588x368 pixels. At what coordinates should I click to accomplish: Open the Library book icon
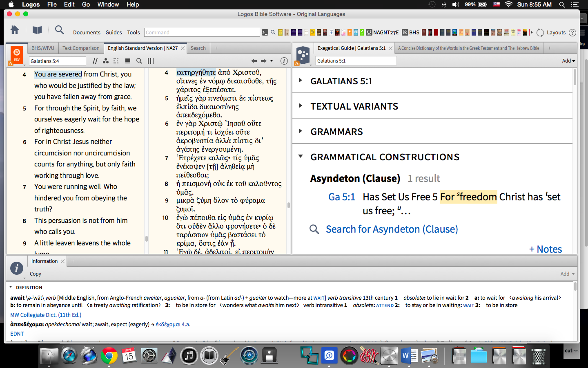[37, 30]
